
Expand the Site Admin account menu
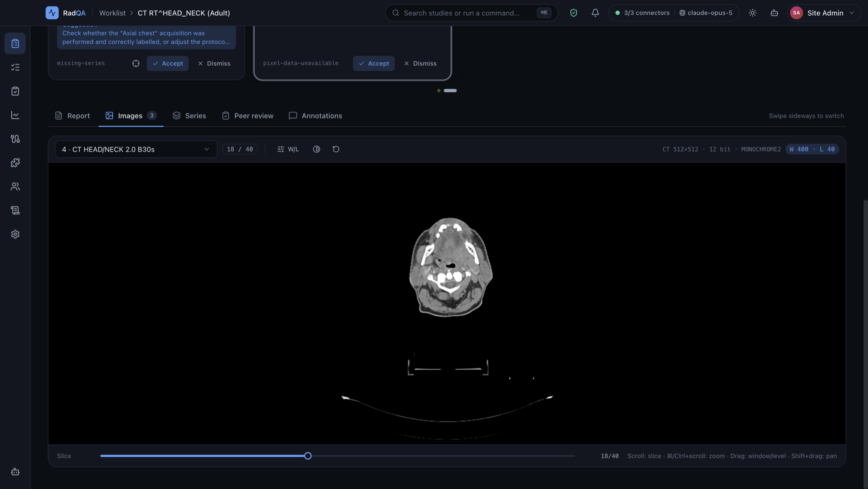[x=823, y=13]
